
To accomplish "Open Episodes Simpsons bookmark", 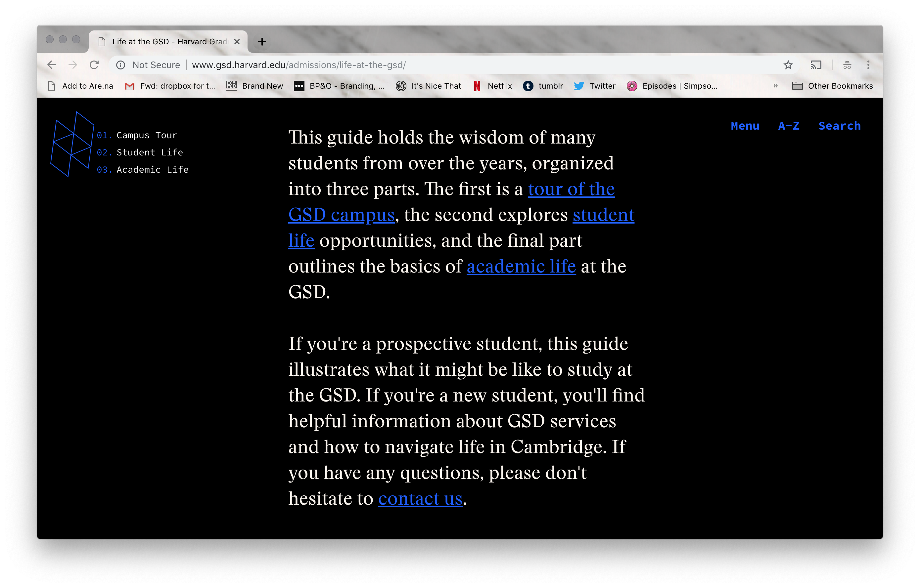I will [672, 86].
